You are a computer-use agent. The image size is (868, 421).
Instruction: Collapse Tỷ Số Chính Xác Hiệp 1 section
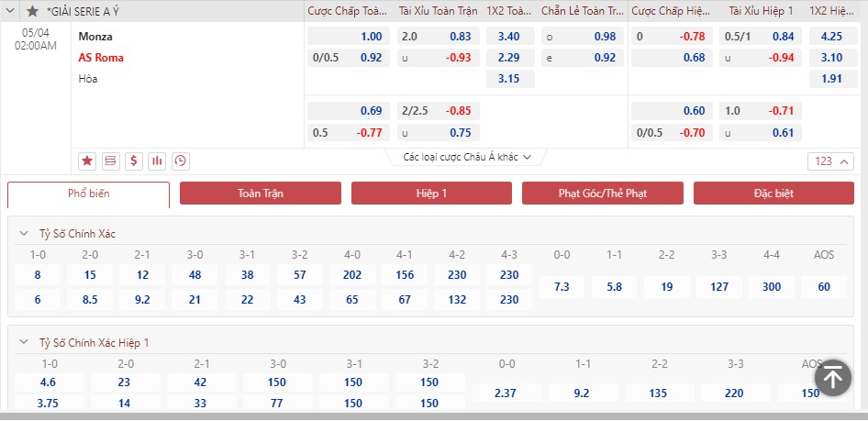pos(23,342)
